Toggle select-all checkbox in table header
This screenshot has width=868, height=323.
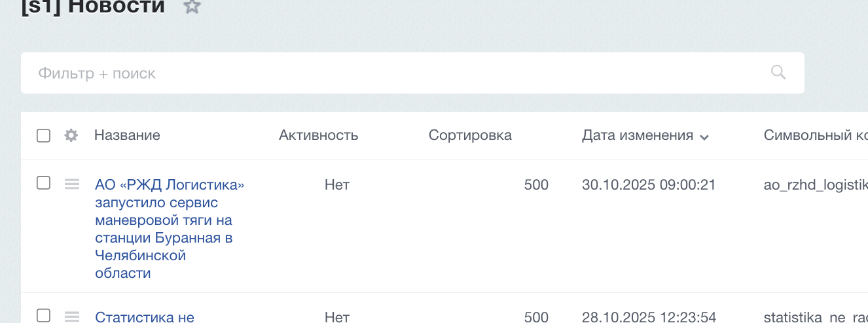pyautogui.click(x=43, y=135)
